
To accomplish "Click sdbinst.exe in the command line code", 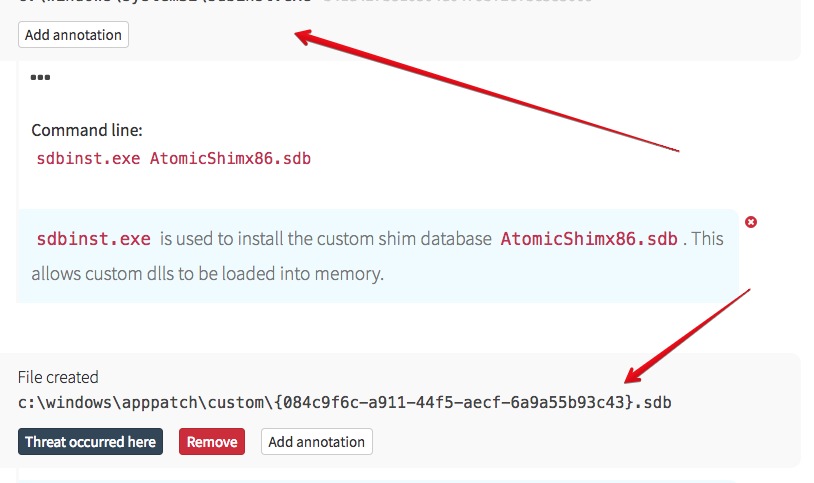I will [x=88, y=158].
